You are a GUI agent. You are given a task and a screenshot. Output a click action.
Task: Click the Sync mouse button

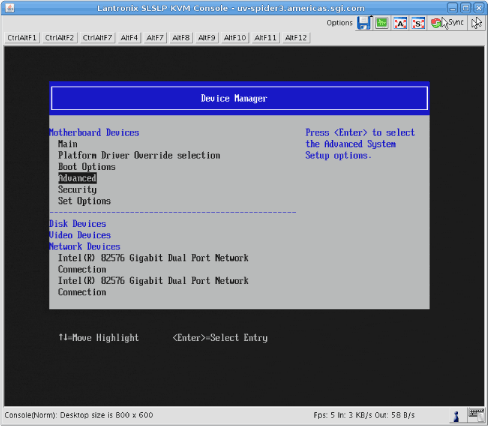pos(447,23)
